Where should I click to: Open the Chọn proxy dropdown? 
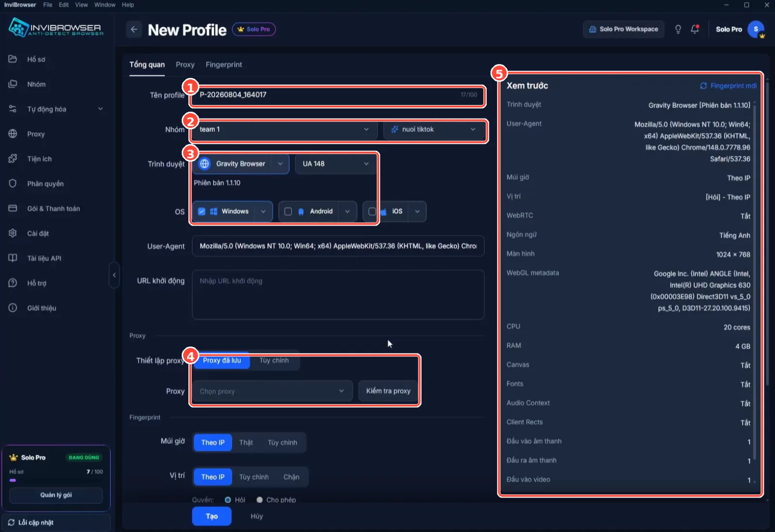[x=272, y=391]
